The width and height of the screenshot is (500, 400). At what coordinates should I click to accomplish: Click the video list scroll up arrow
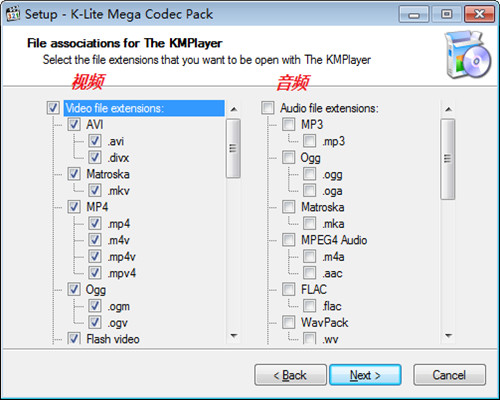tap(234, 109)
